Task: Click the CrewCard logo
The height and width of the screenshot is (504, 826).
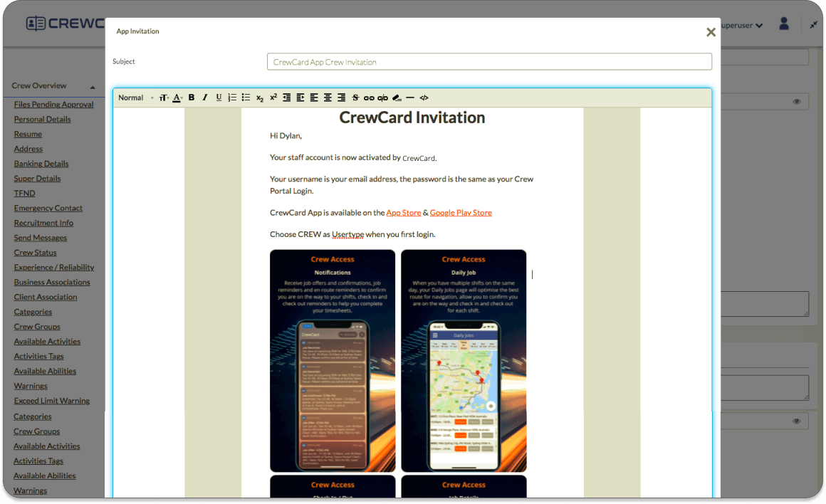Action: click(65, 23)
